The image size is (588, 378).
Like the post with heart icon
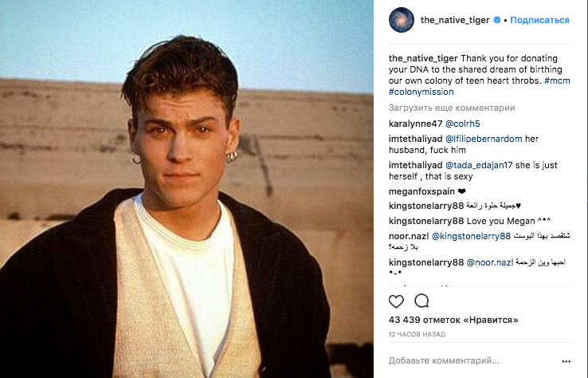pyautogui.click(x=396, y=301)
